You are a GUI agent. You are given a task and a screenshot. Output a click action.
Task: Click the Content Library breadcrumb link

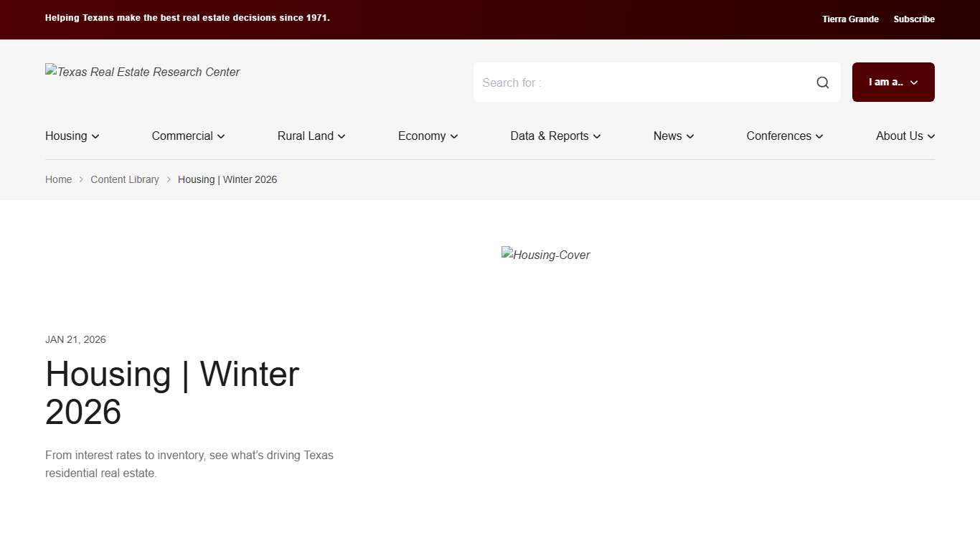coord(125,179)
